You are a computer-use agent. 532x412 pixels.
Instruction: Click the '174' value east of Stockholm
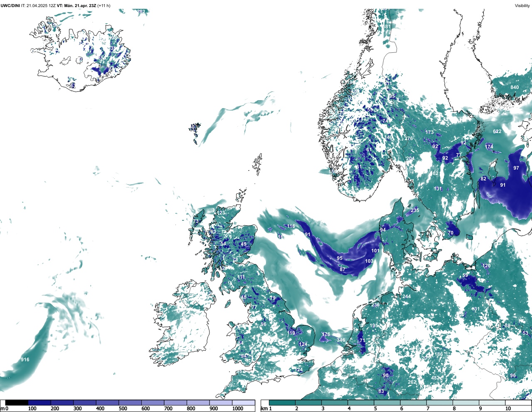coord(489,146)
